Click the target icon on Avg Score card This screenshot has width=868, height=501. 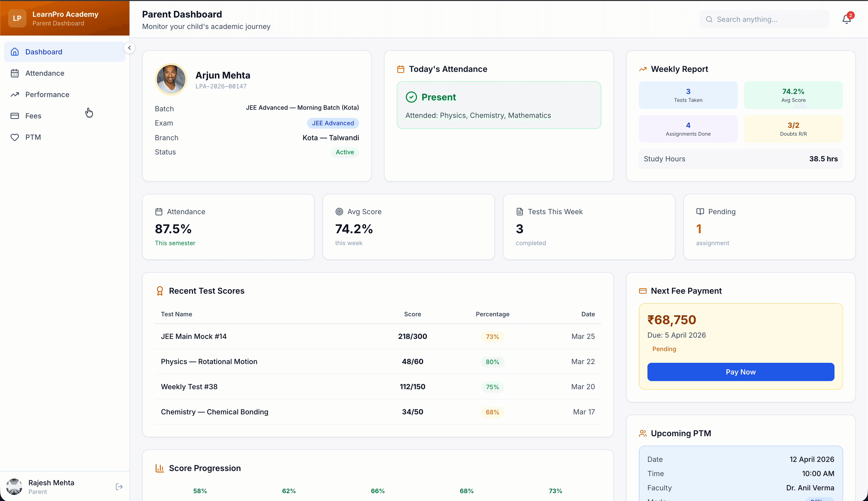[339, 211]
